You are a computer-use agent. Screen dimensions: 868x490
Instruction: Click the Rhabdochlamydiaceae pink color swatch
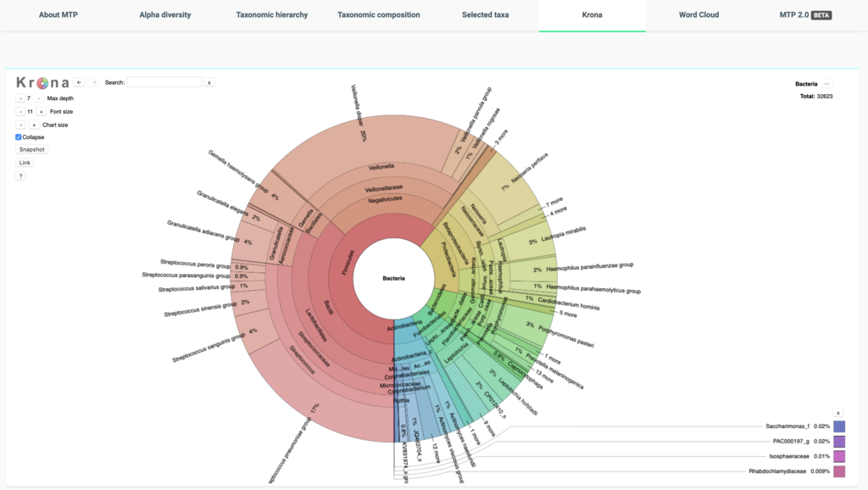(839, 471)
